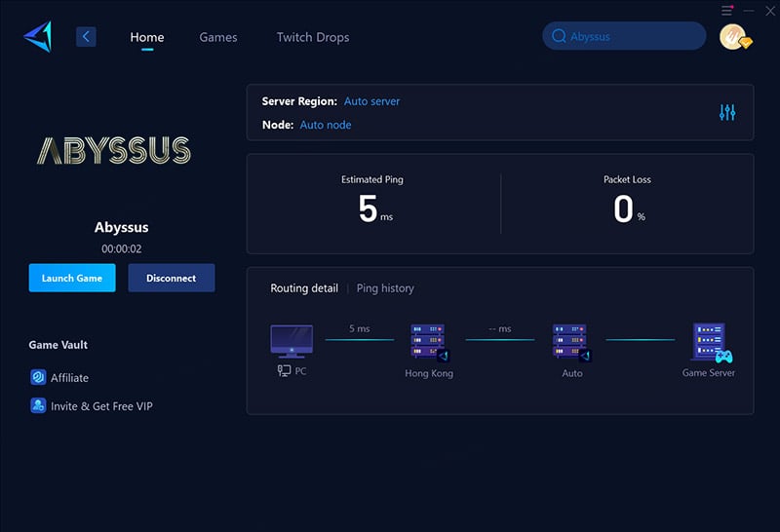The height and width of the screenshot is (532, 780).
Task: Click the PC monitor routing icon
Action: click(292, 341)
